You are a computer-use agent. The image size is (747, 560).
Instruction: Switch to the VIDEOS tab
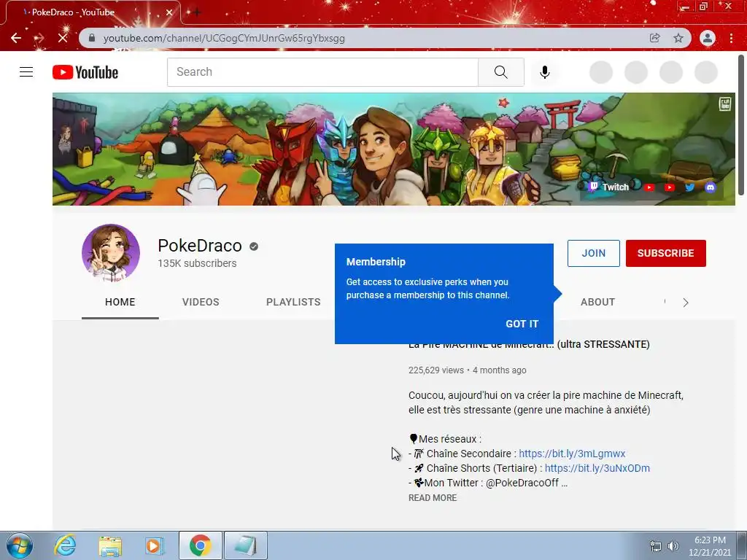[201, 302]
